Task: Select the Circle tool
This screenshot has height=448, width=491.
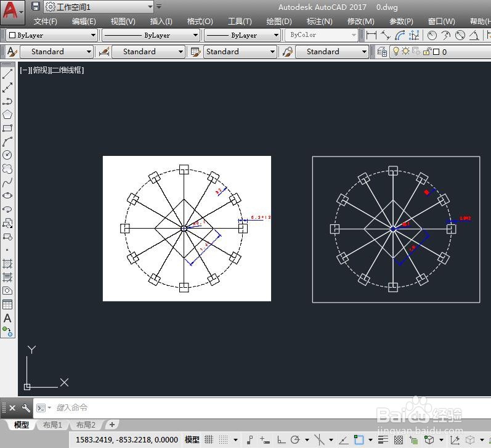Action: pos(7,155)
